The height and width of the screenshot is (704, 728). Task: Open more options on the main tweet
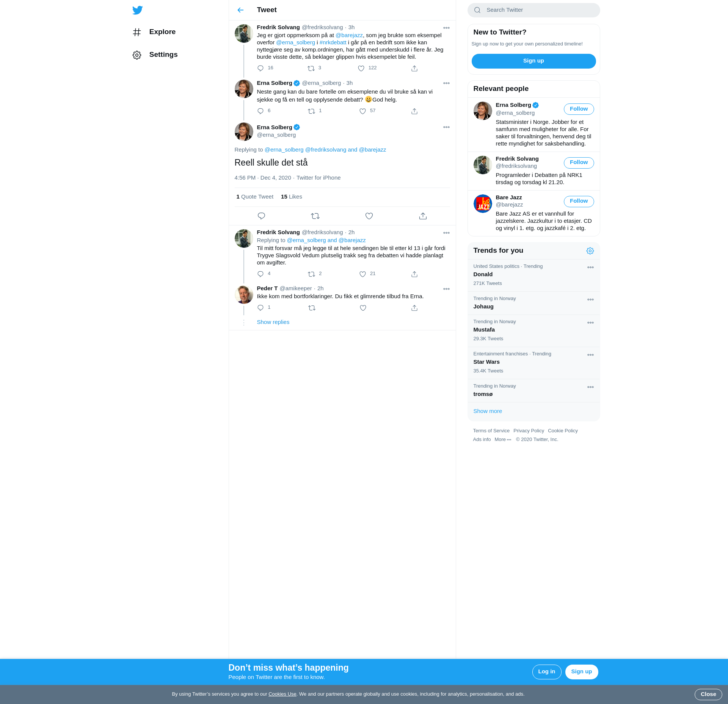(447, 127)
